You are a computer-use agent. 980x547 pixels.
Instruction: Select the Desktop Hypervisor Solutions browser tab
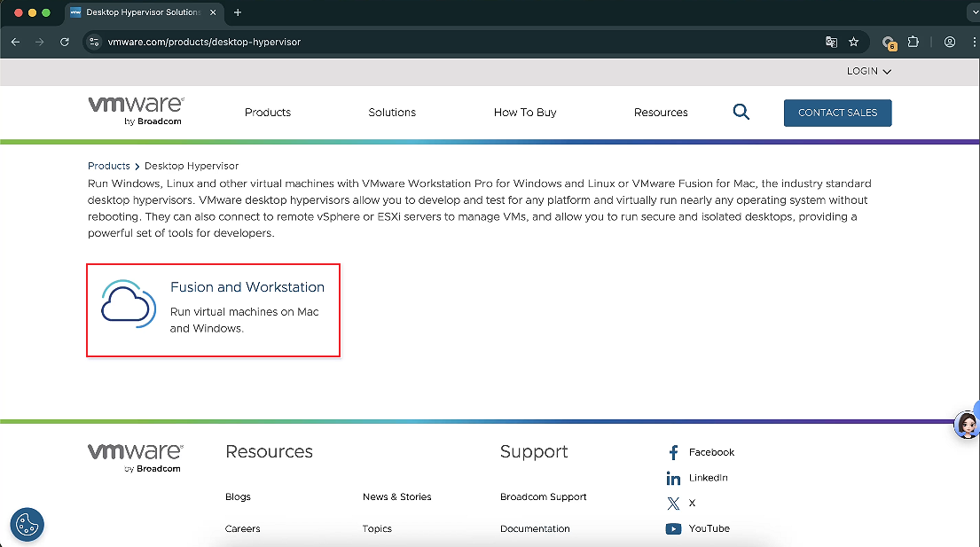coord(144,12)
